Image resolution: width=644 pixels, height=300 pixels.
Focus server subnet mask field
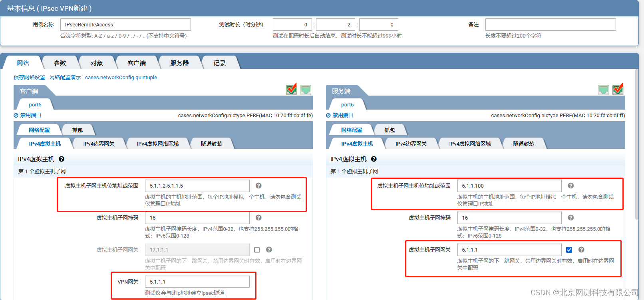(x=509, y=218)
